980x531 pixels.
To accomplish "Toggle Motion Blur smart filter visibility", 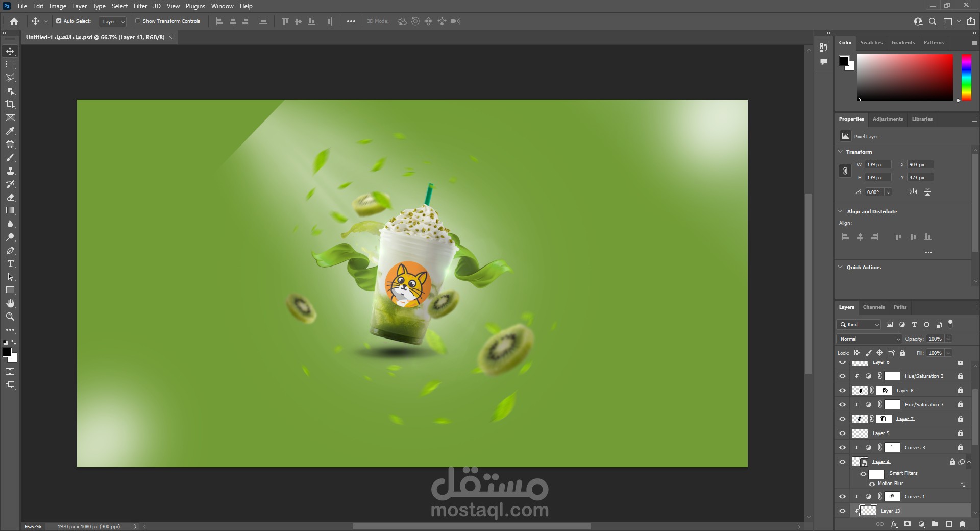I will tap(872, 484).
